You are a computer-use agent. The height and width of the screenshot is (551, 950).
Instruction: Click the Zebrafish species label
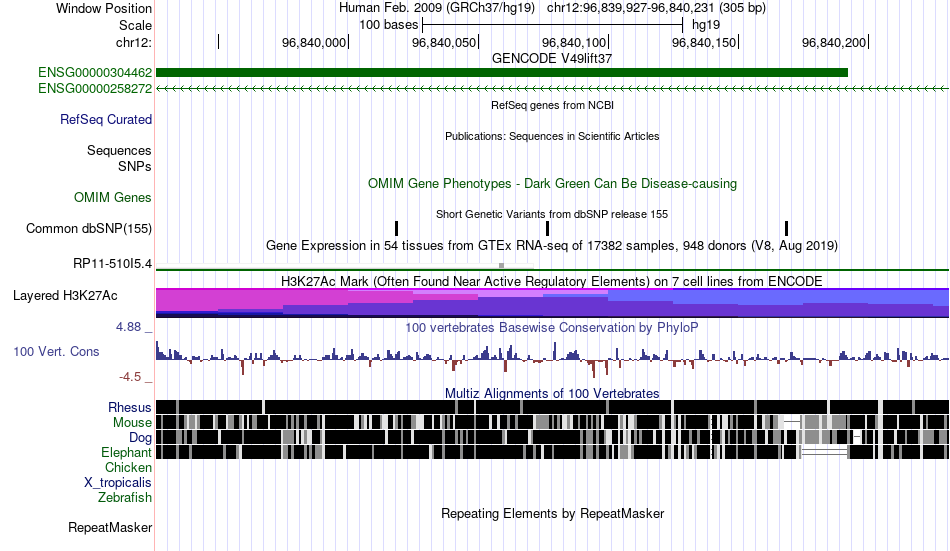point(125,497)
